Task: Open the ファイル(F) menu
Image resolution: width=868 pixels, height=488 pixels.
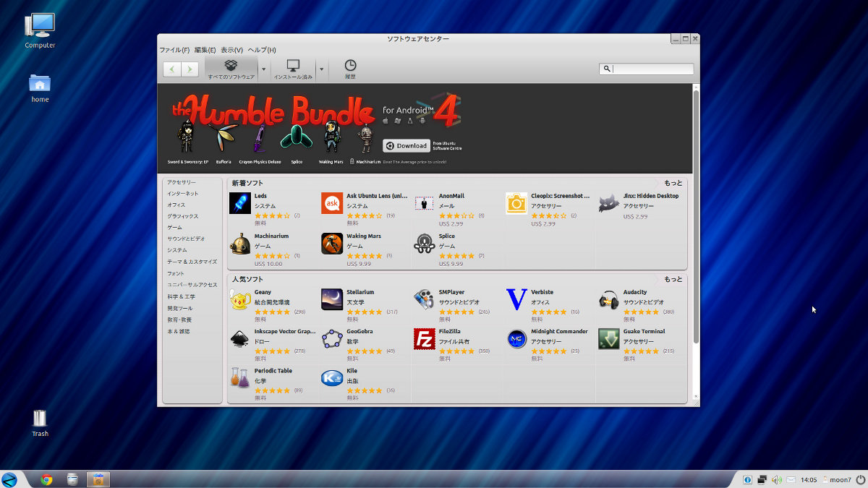Action: 174,50
